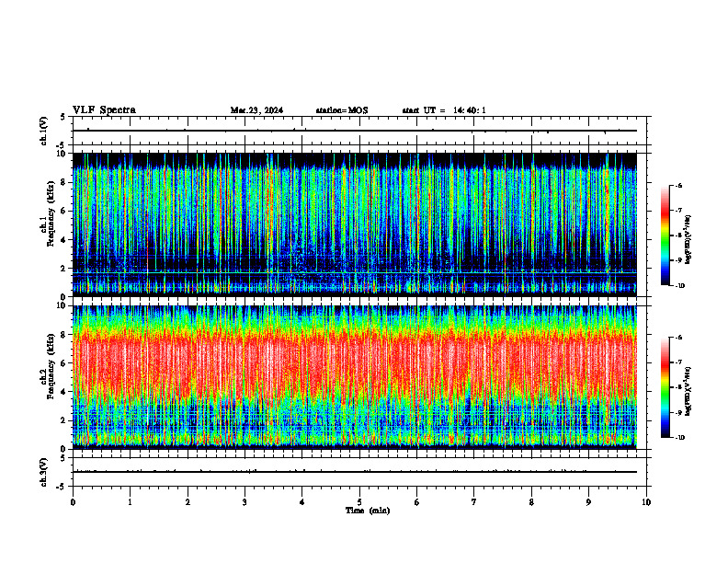This screenshot has height=563, width=728.
Task: Click the "5" tick label of ch.1(V) panel
Action: point(64,118)
